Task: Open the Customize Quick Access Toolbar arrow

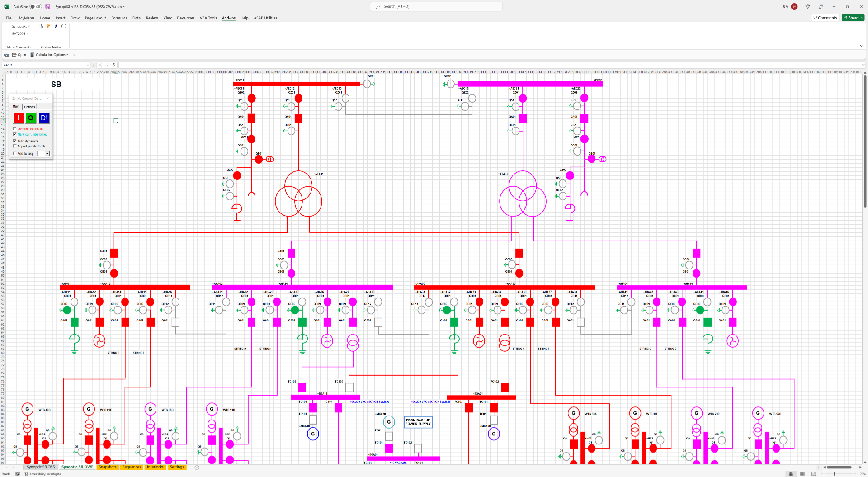Action: [74, 55]
